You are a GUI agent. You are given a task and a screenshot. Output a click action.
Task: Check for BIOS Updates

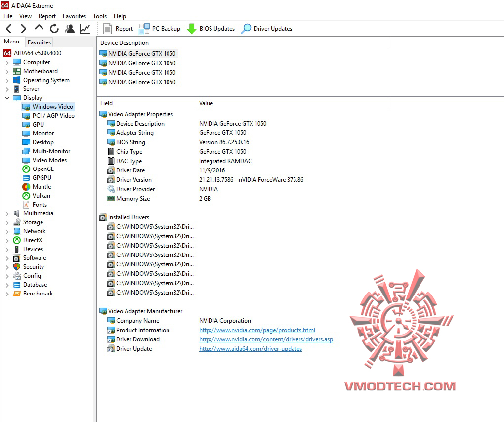[210, 29]
